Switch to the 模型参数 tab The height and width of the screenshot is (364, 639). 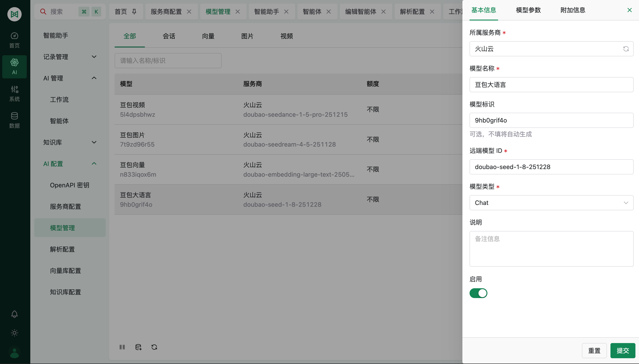528,10
